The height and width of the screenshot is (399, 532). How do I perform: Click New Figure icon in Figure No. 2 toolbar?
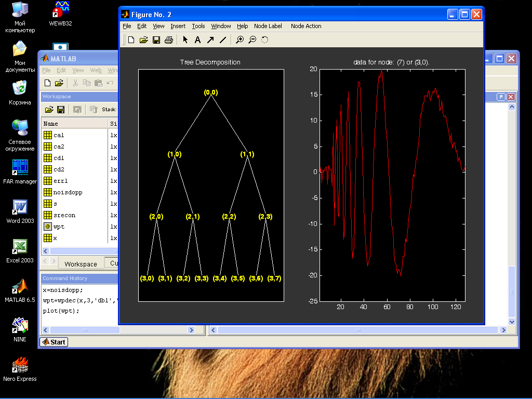131,40
